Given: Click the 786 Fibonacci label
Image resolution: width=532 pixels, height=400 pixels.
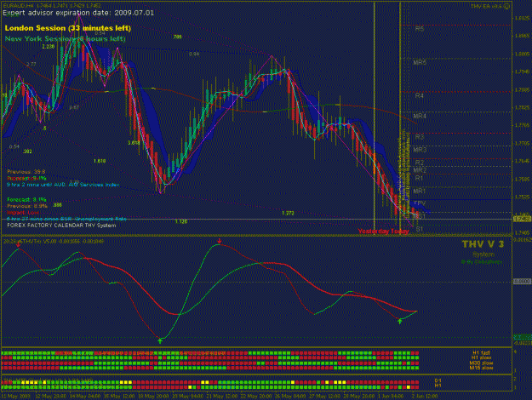Looking at the screenshot, I should point(177,37).
